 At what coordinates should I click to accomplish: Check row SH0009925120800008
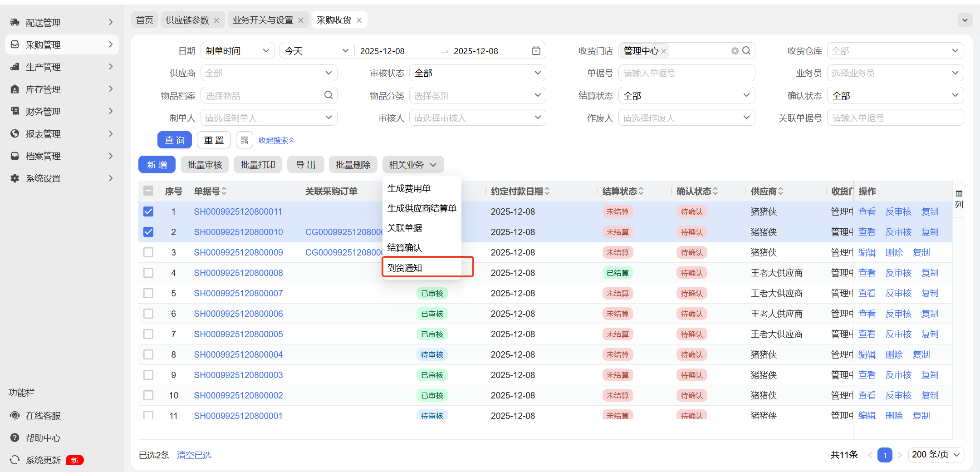[x=148, y=273]
